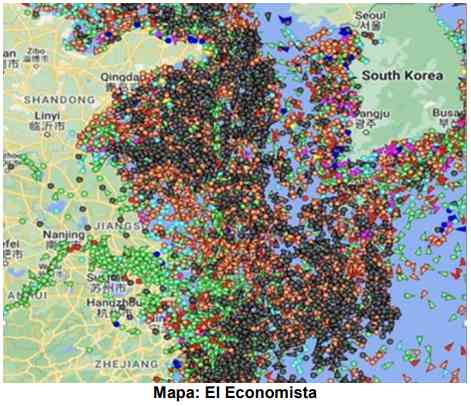Click the ANHUI province label
Viewport: 471px width, 406px height.
(x=27, y=295)
